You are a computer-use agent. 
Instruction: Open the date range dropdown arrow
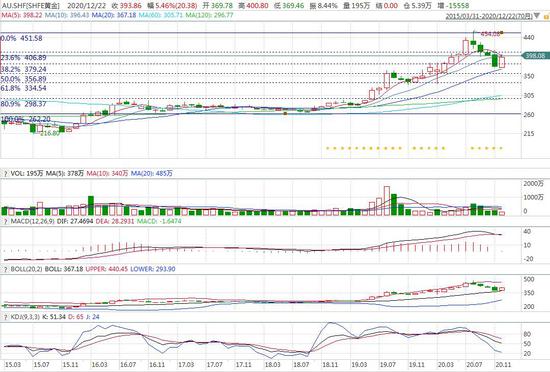pyautogui.click(x=537, y=16)
